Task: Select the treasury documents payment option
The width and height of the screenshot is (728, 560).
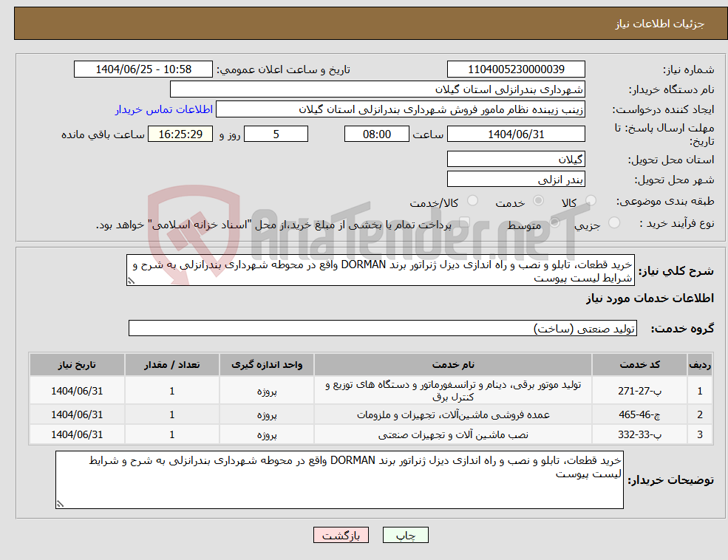Action: 466,223
